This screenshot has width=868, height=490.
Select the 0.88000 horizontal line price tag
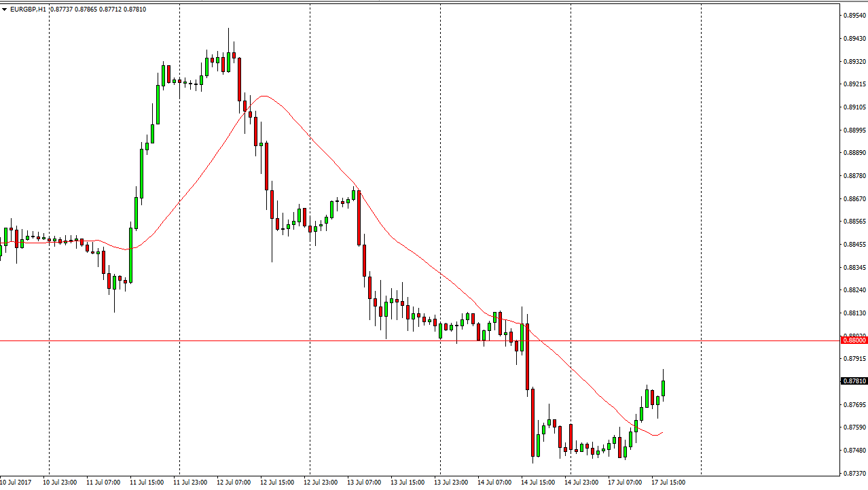pos(854,340)
